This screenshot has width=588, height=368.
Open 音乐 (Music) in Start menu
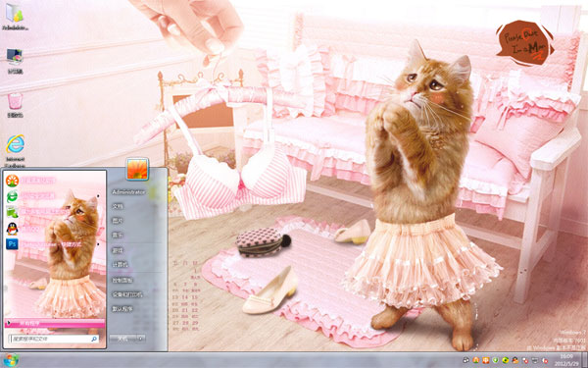click(118, 236)
